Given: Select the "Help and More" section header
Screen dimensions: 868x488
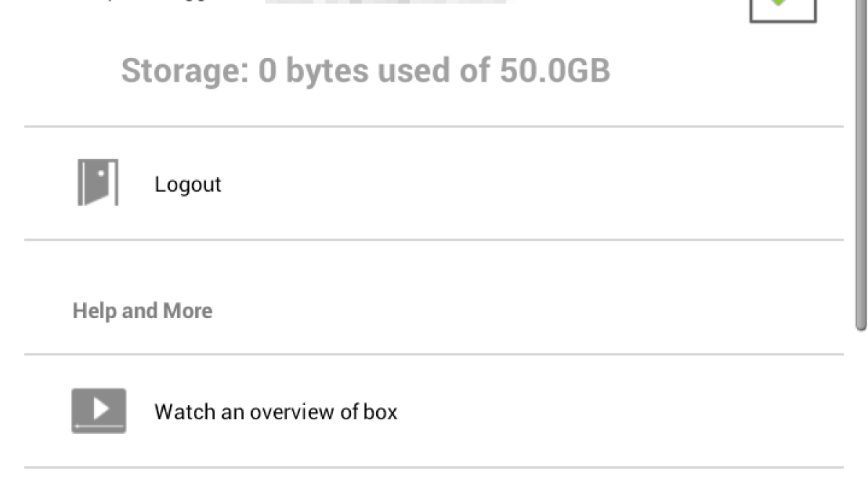Looking at the screenshot, I should click(142, 311).
